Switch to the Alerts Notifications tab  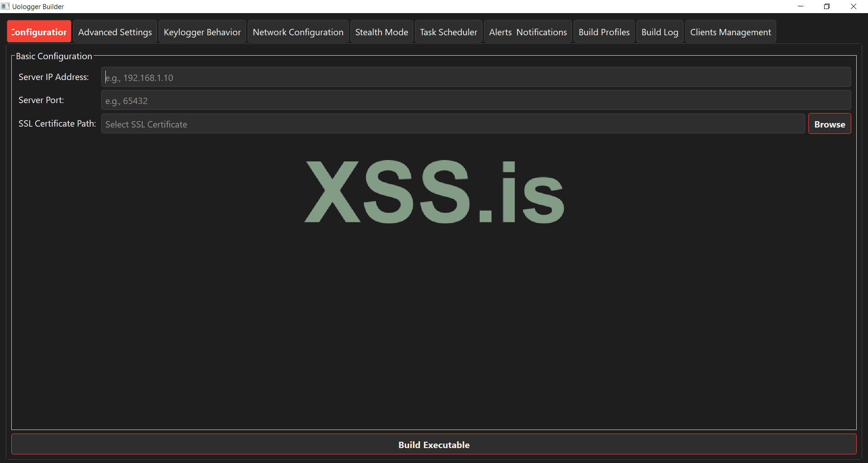pos(528,32)
